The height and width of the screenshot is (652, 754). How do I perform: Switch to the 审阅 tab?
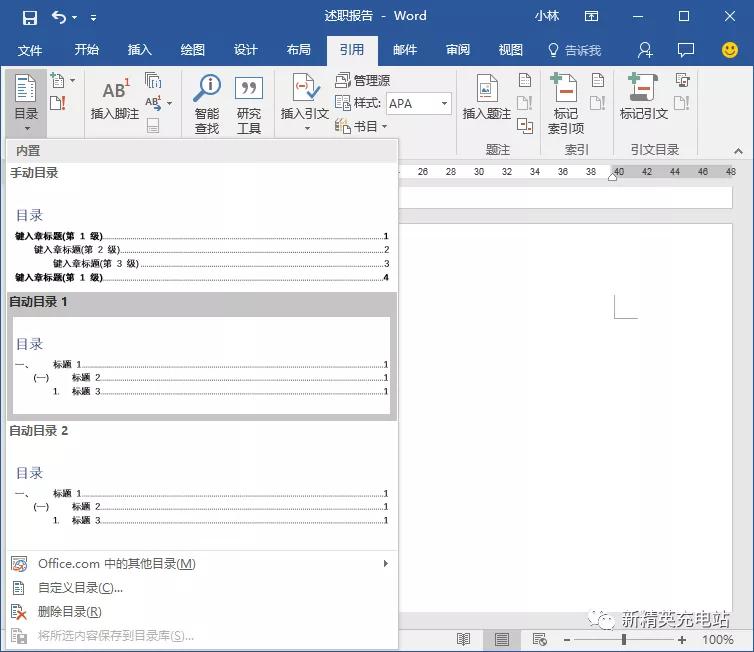point(458,50)
